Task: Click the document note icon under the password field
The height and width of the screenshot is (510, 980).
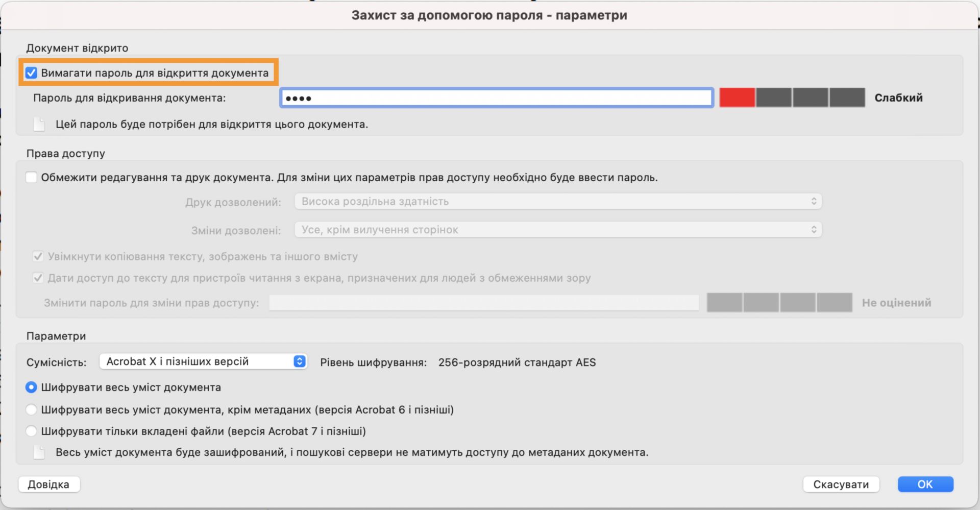Action: tap(39, 125)
